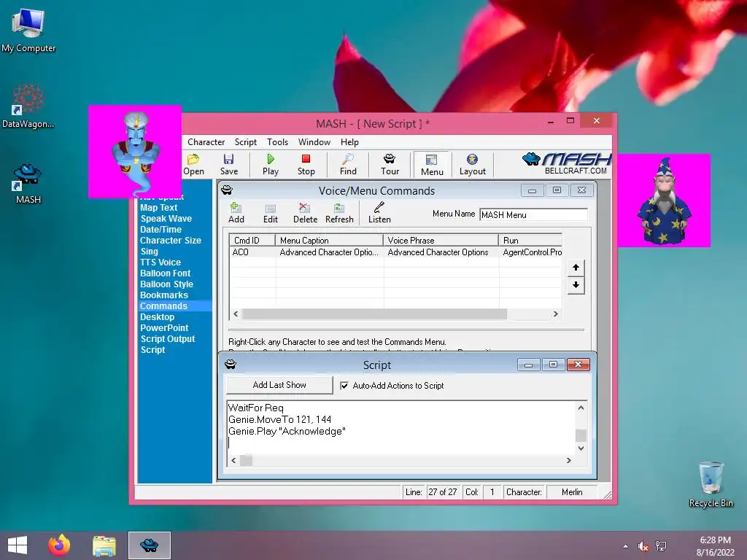Open the Character menu
The image size is (747, 560).
[x=206, y=142]
